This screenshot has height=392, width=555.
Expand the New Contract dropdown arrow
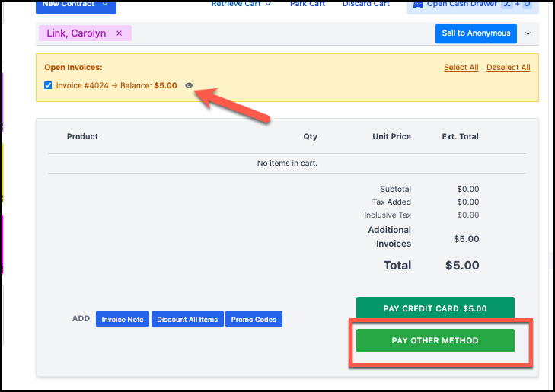(105, 5)
